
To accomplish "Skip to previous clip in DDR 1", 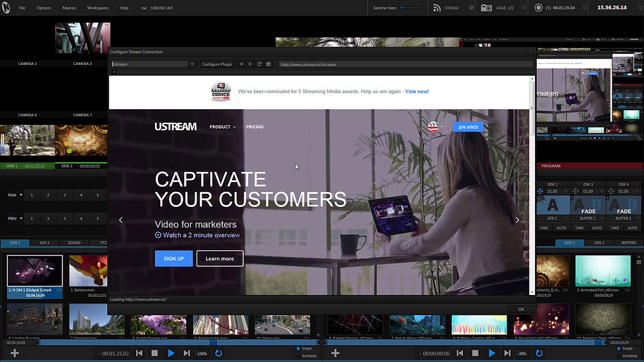I will (139, 353).
